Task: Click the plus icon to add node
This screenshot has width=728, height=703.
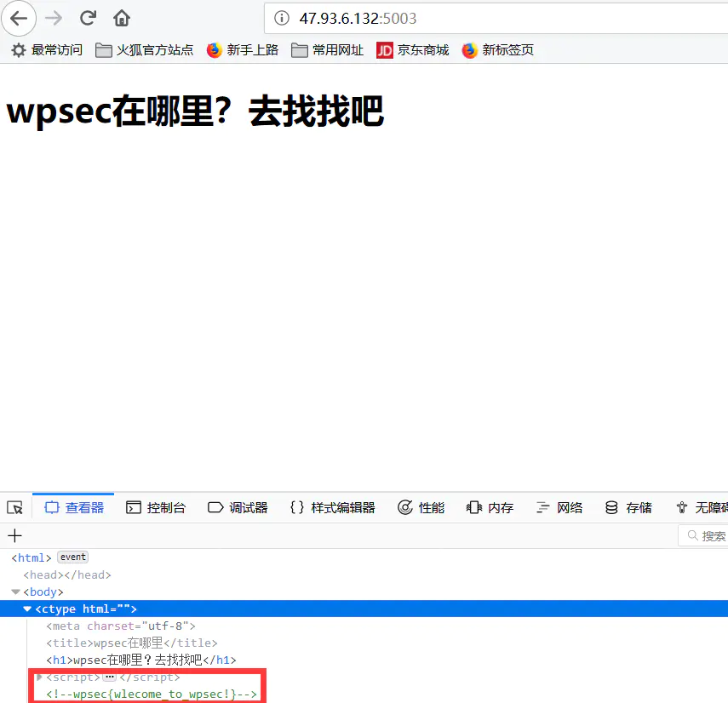Action: 14,535
